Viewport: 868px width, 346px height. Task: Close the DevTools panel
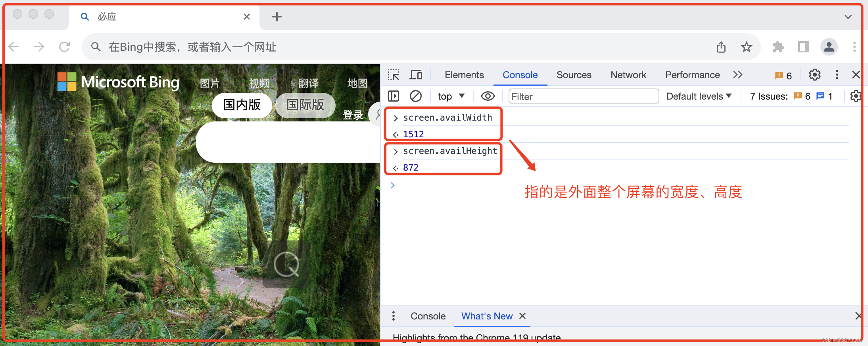click(x=856, y=75)
